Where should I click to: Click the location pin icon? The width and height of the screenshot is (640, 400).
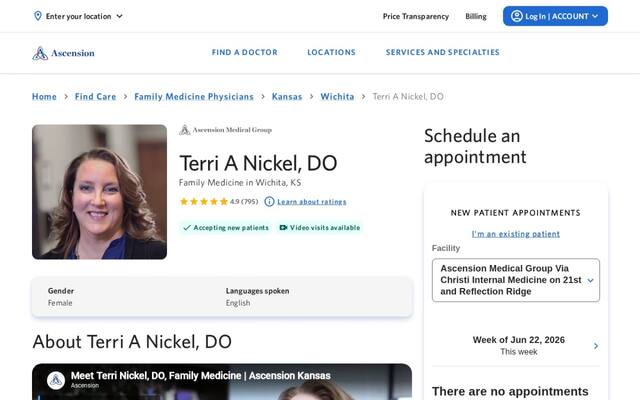38,16
